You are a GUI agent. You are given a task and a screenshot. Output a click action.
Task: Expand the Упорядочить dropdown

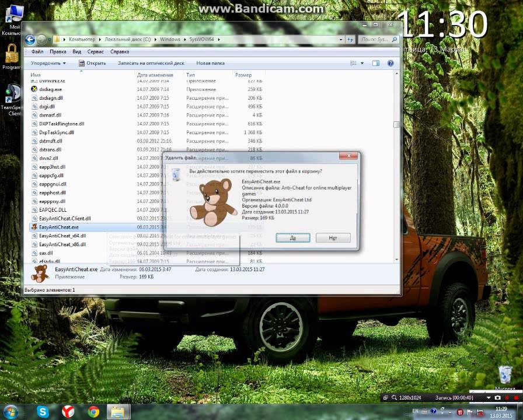click(48, 63)
